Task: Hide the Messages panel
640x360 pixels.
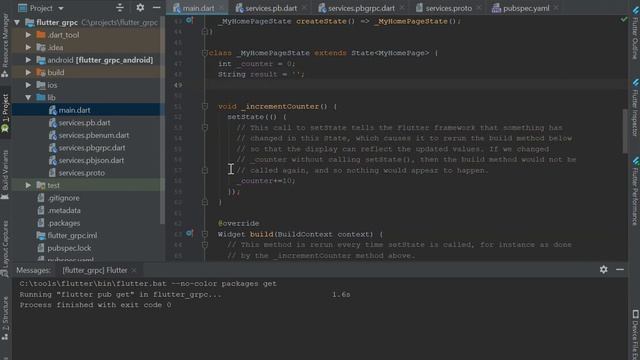Action: tap(620, 269)
